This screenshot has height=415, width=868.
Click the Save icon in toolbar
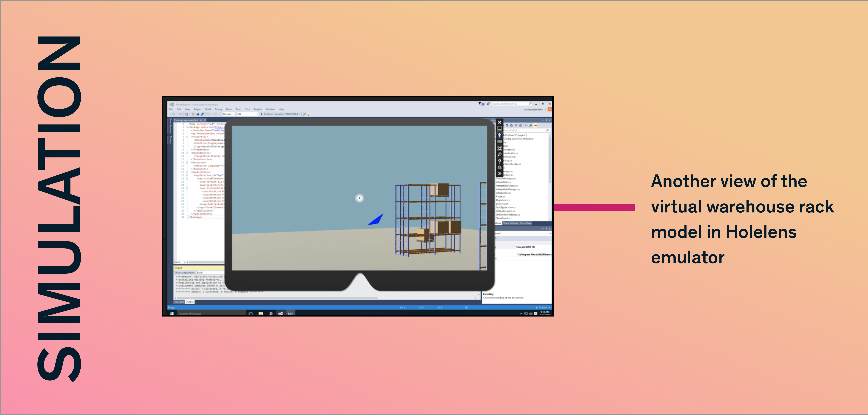point(198,114)
